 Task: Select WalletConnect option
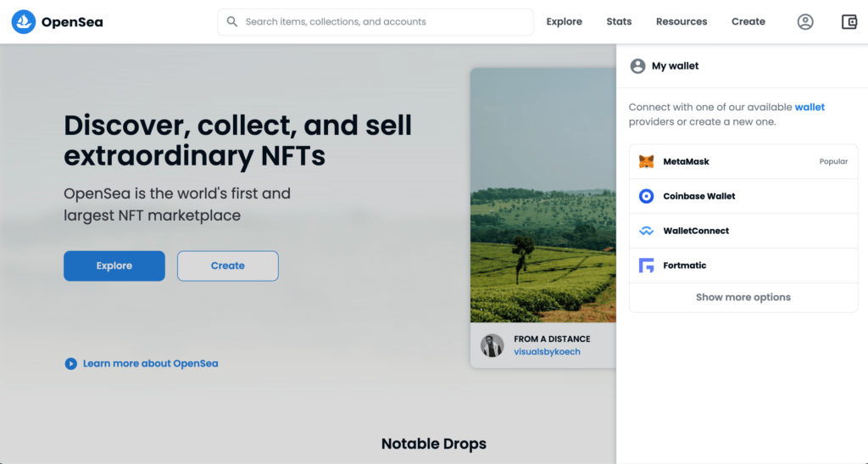pyautogui.click(x=743, y=231)
